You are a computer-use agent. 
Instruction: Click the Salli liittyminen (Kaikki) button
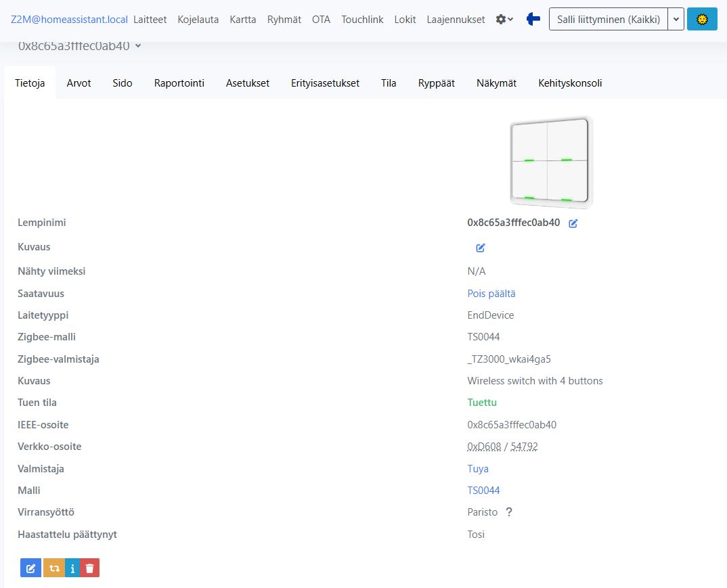pos(608,20)
